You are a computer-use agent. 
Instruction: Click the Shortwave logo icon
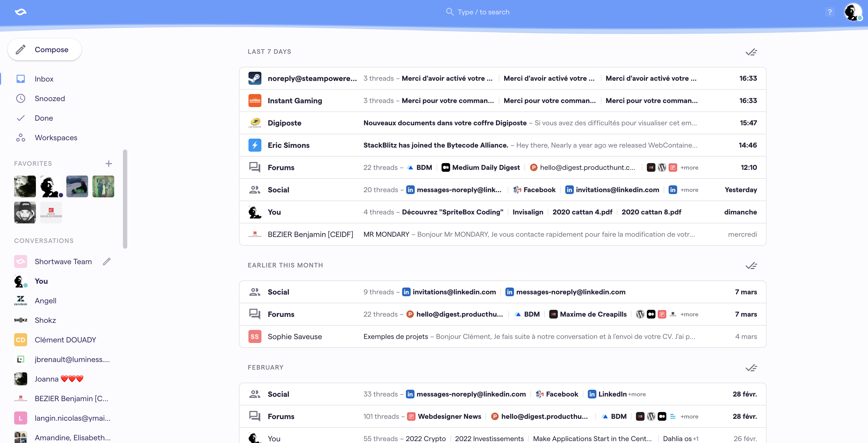pyautogui.click(x=21, y=12)
